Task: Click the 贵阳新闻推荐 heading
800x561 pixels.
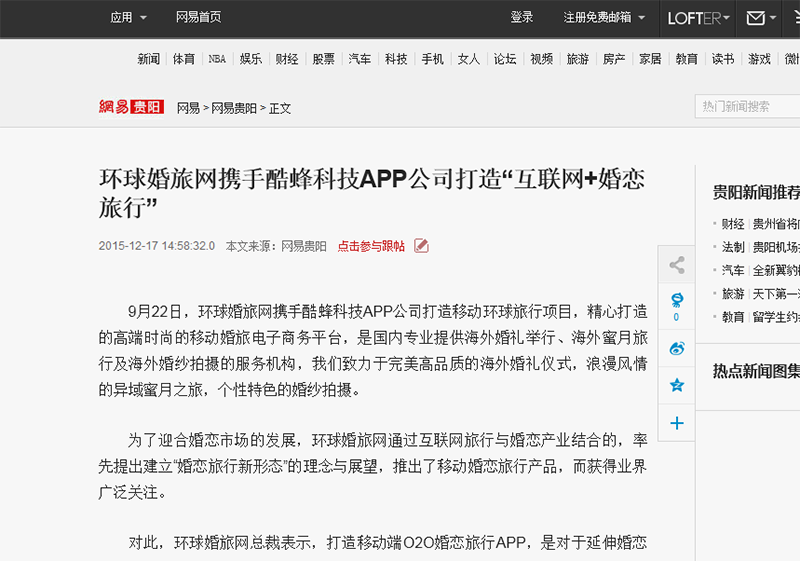Action: (x=756, y=193)
